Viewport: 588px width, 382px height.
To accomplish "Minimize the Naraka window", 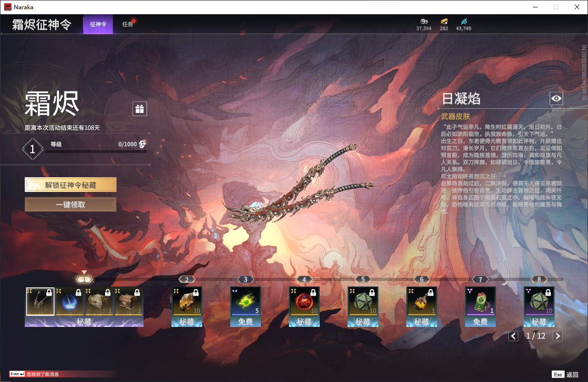I will tap(535, 7).
